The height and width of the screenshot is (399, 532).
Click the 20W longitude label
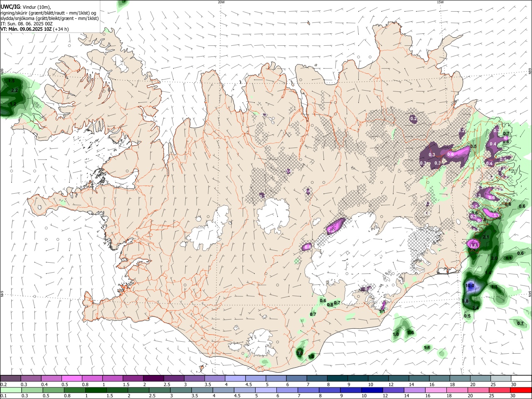point(221,2)
